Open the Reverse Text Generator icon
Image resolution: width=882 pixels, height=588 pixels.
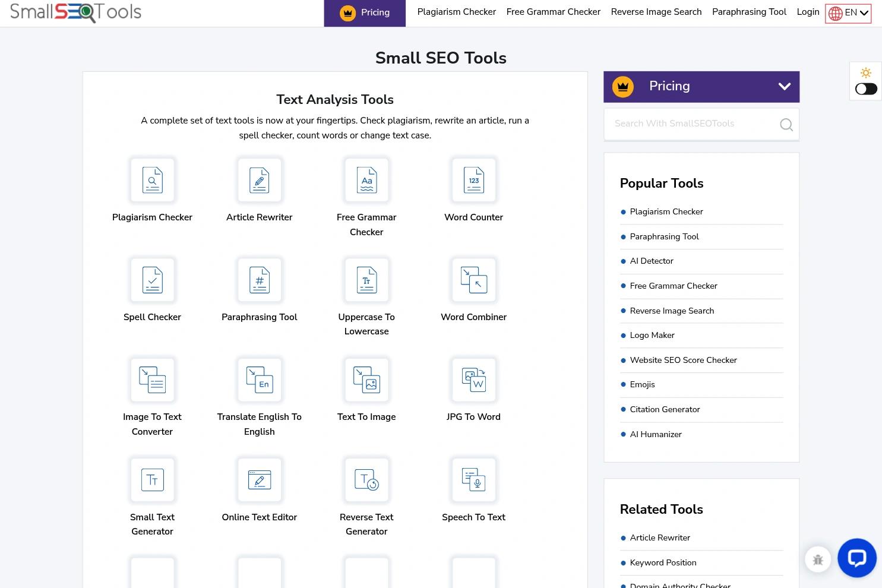pos(366,480)
